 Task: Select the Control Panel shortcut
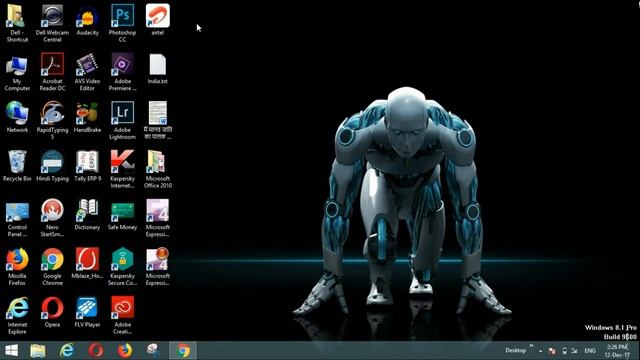[x=17, y=211]
